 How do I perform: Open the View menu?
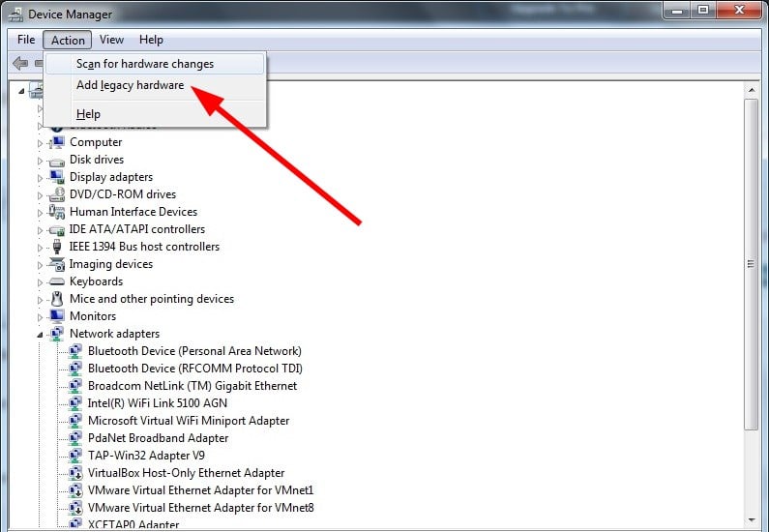[111, 40]
